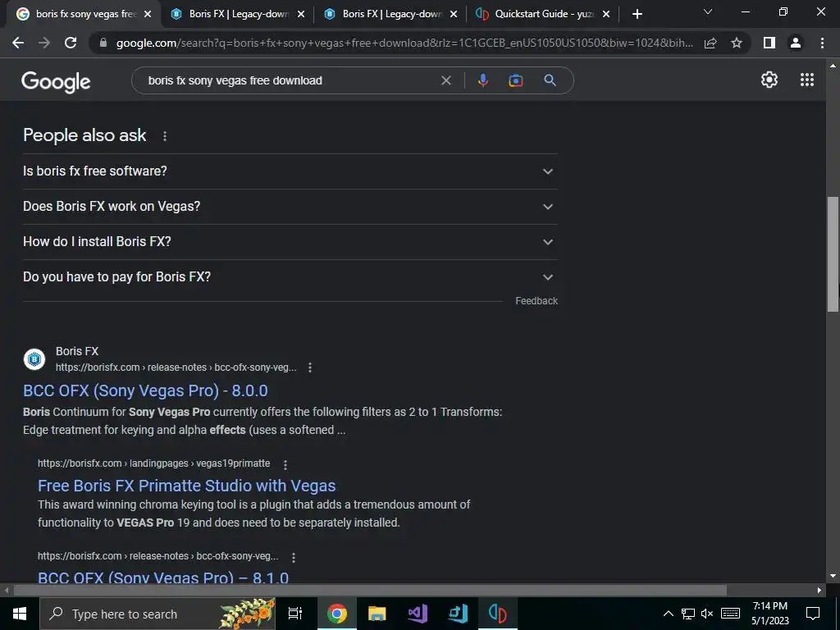Open options for BCC OFX 8.1.0 result
This screenshot has width=840, height=630.
tap(293, 557)
